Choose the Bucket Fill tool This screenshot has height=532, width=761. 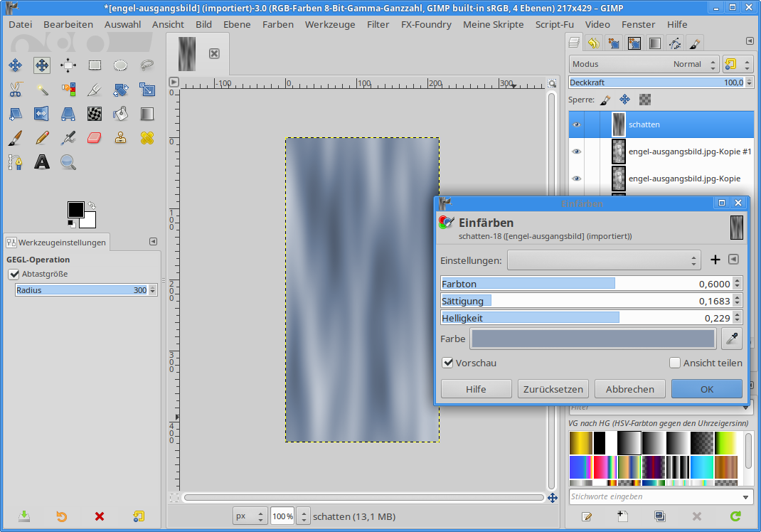pos(121,114)
